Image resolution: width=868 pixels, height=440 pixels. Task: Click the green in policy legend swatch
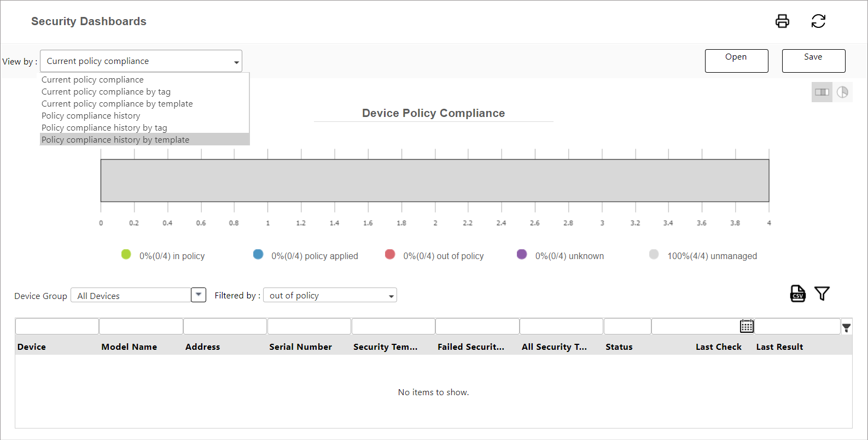(126, 254)
